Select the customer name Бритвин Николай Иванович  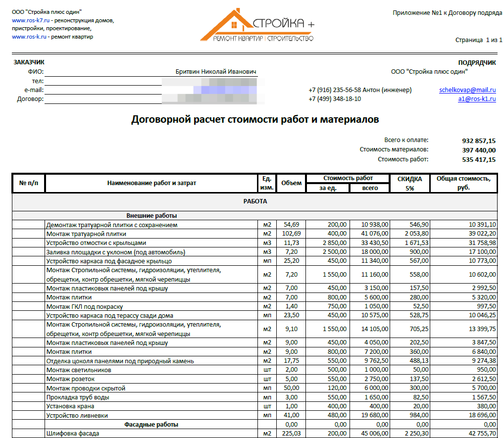point(216,72)
